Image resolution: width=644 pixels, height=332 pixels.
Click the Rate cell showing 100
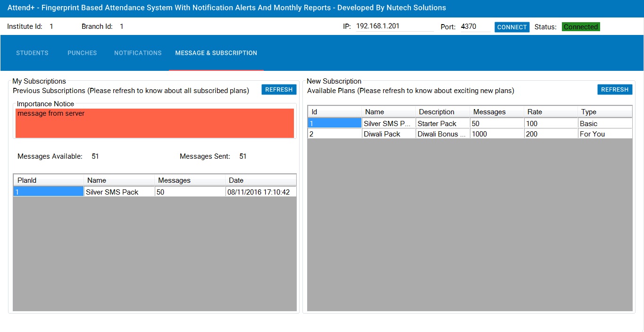point(551,123)
